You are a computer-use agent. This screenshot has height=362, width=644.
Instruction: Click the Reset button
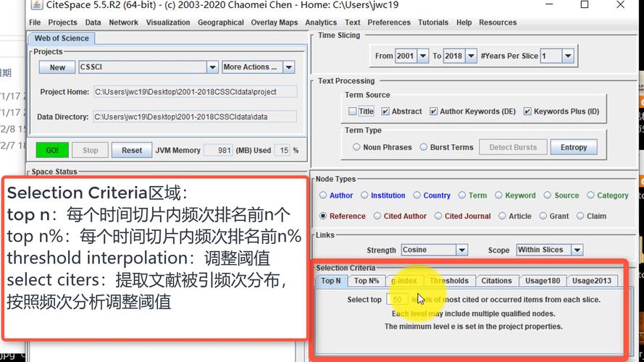[131, 150]
